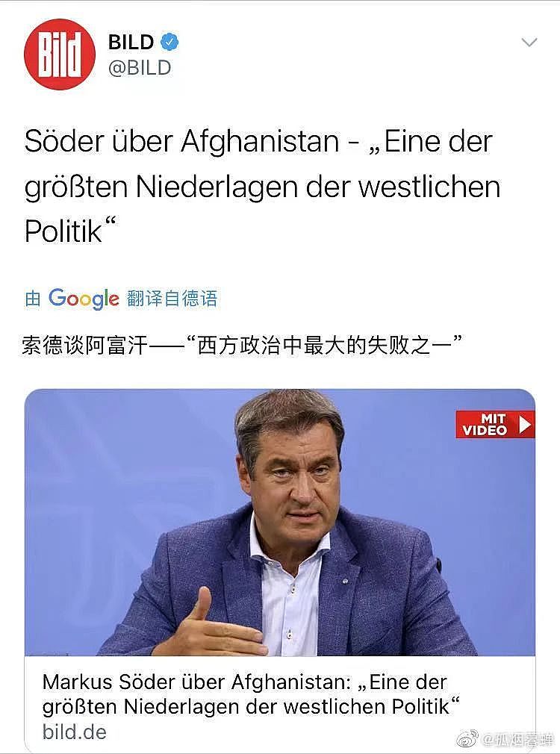560x754 pixels.
Task: Expand the tweet options chevron
Action: pos(529,43)
